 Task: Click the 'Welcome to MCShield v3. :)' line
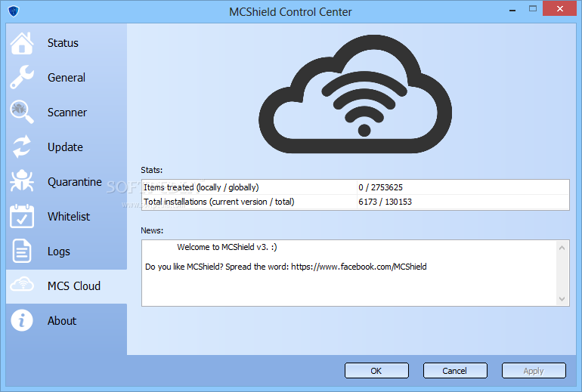click(227, 247)
